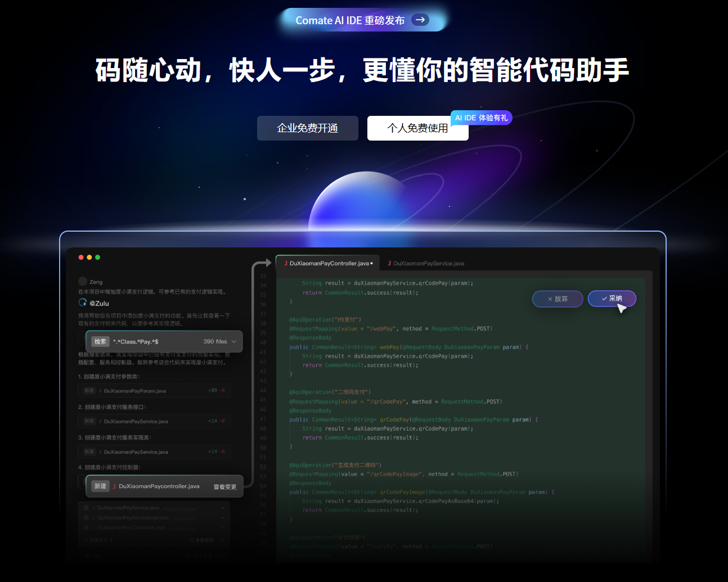Click the +89 -0 diff count

pyautogui.click(x=217, y=390)
